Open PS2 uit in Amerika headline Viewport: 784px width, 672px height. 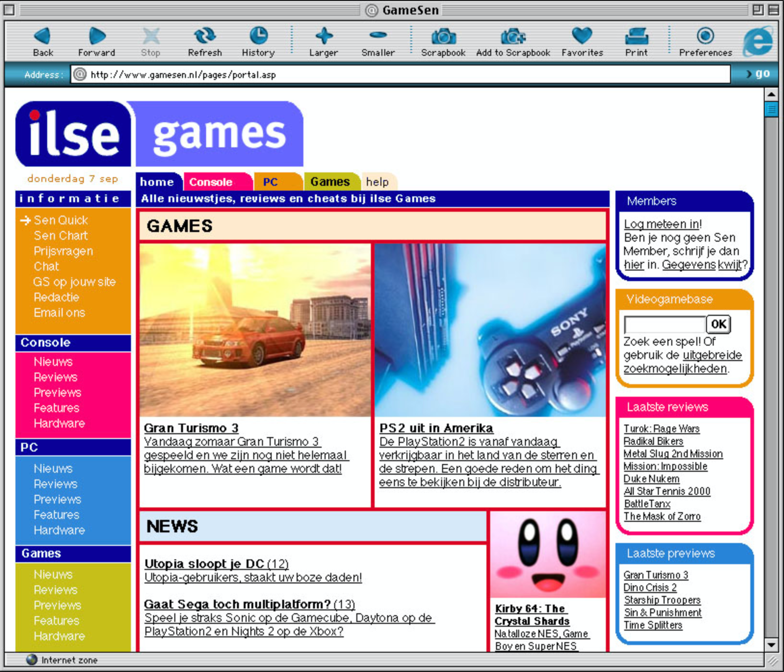pos(436,428)
